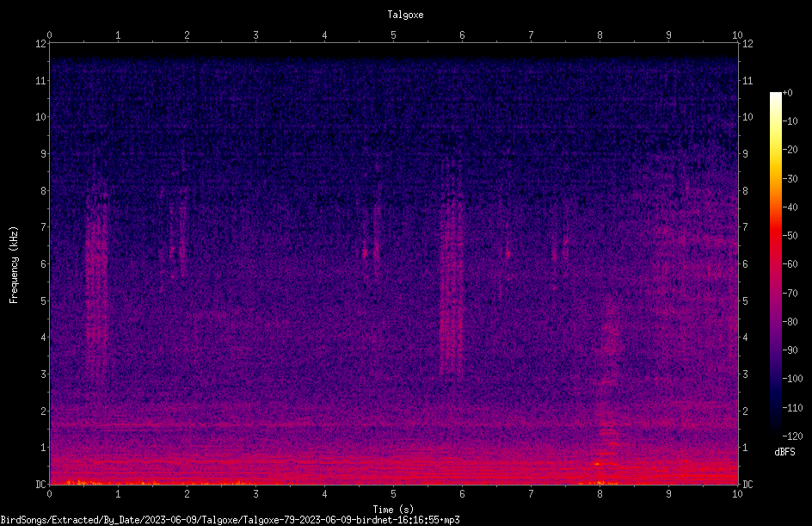
Task: Click the "1" tick on the right frequency axis
Action: click(x=745, y=448)
